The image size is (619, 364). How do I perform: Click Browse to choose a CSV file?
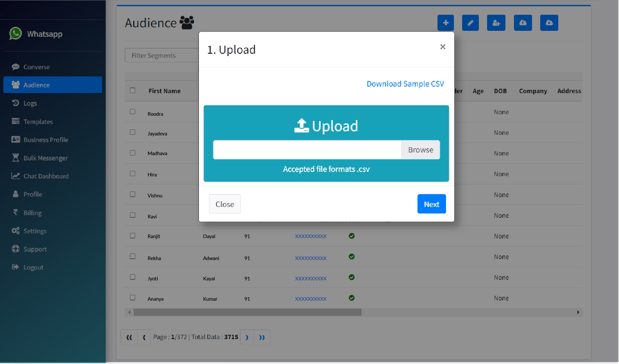click(x=420, y=150)
